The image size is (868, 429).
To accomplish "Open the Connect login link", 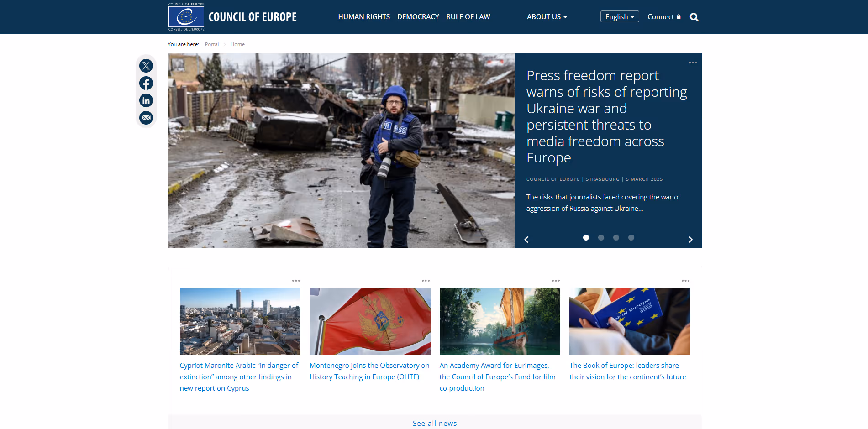I will click(x=664, y=17).
